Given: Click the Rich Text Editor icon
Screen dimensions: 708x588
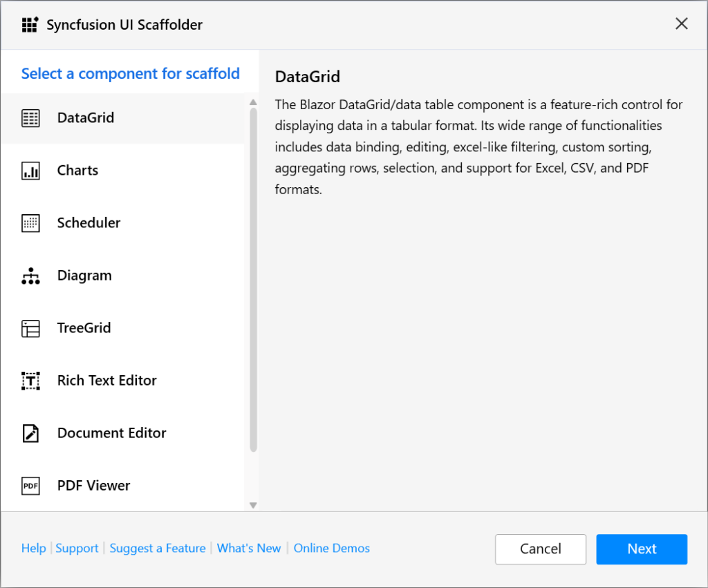Looking at the screenshot, I should click(x=30, y=380).
